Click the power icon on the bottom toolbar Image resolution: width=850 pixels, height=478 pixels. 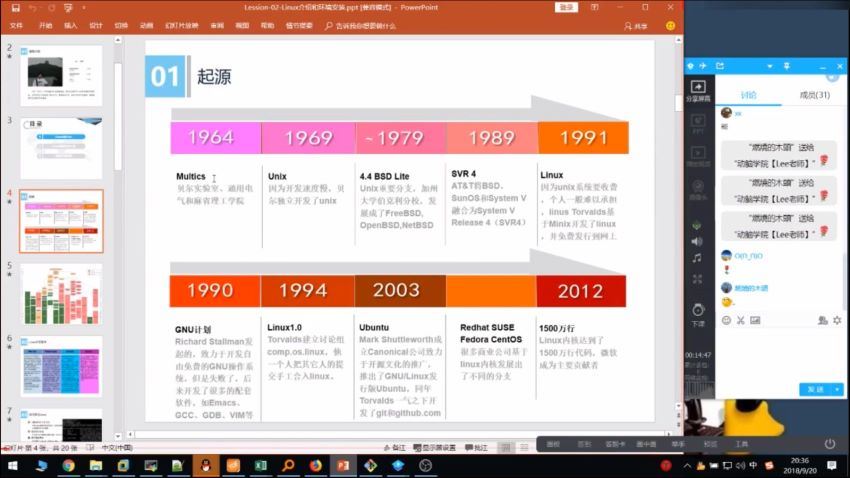(x=829, y=444)
